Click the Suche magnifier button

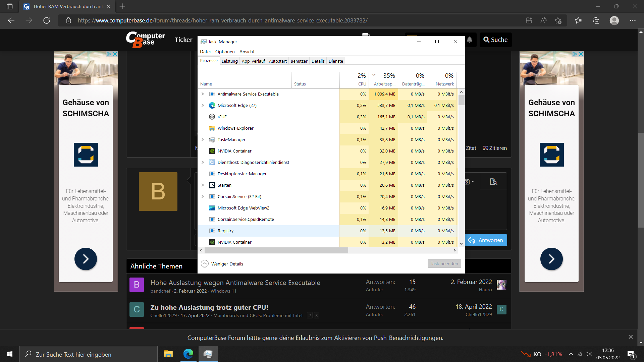tap(495, 40)
